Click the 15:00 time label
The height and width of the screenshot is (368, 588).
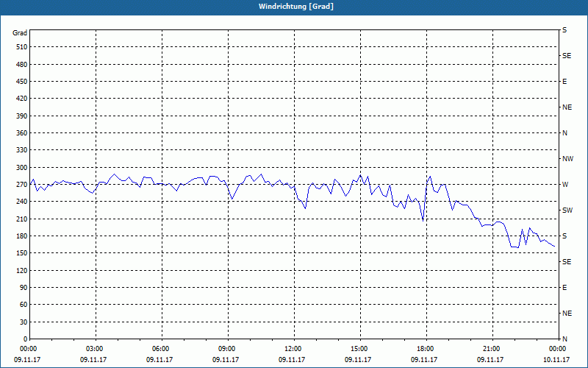pyautogui.click(x=360, y=349)
